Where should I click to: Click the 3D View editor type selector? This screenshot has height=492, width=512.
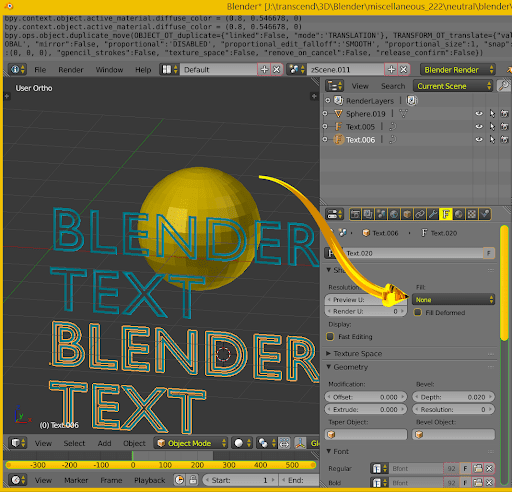[x=18, y=443]
